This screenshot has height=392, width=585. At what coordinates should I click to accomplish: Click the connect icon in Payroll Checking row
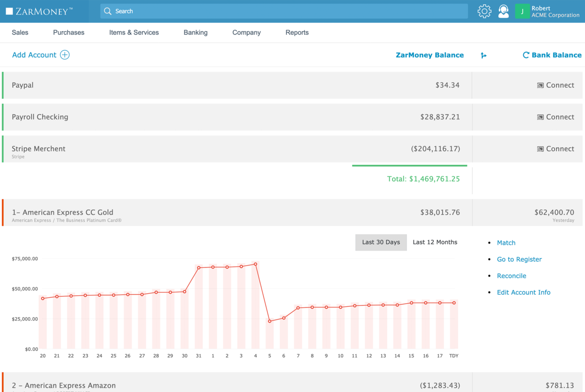[x=540, y=117]
